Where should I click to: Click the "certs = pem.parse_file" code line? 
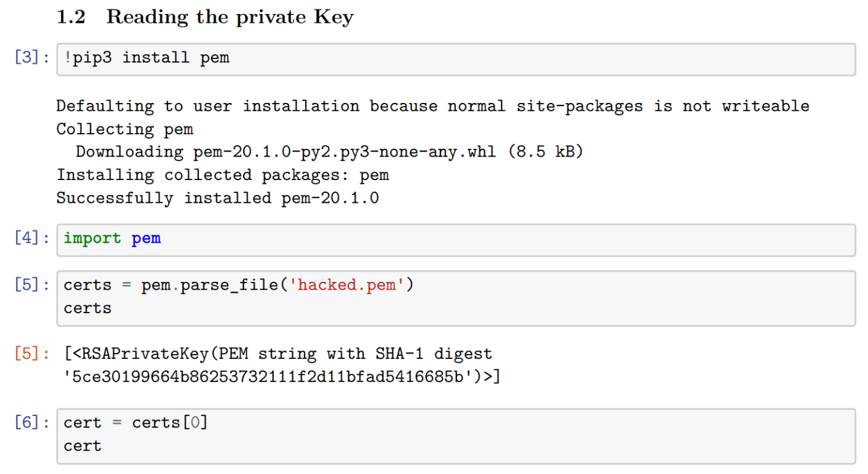coord(239,285)
